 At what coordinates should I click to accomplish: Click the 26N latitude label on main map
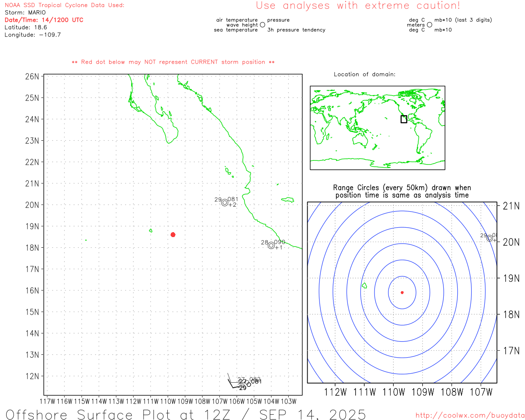click(x=32, y=77)
